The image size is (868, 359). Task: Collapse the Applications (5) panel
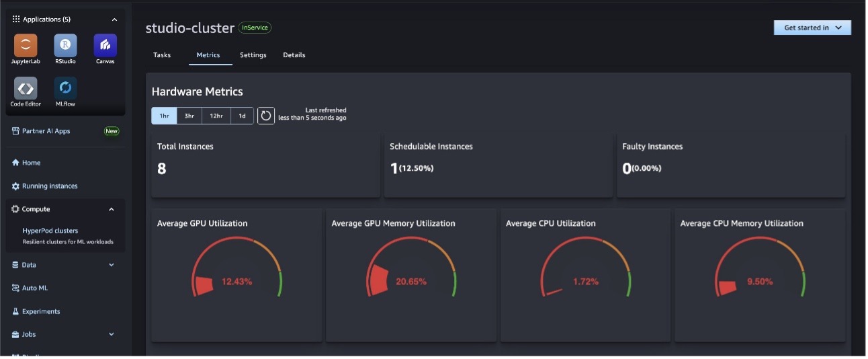pos(114,19)
